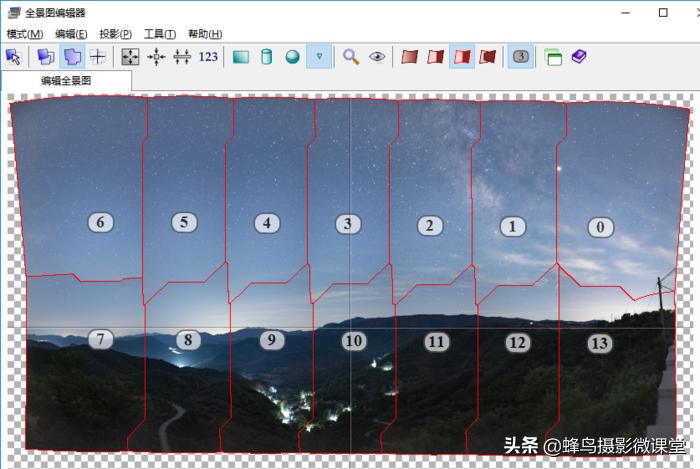Click the fit panorama icon with four arrows
The width and height of the screenshot is (700, 469).
pyautogui.click(x=130, y=57)
